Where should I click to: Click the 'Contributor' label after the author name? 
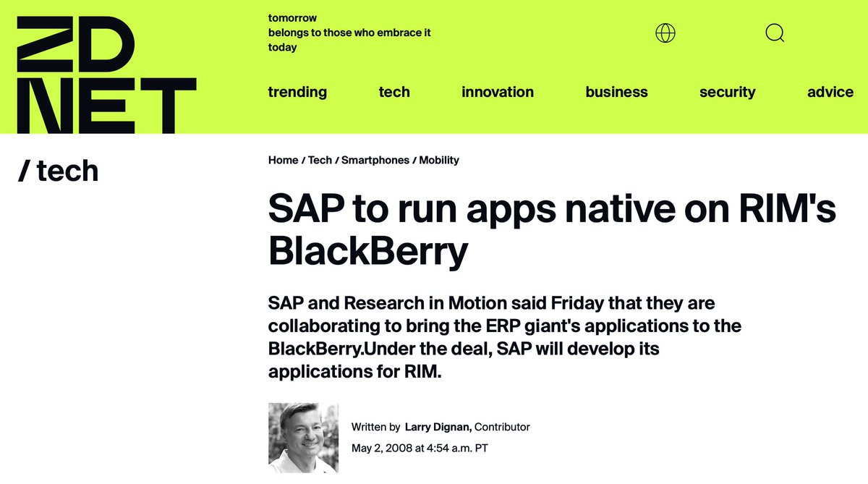click(x=502, y=427)
